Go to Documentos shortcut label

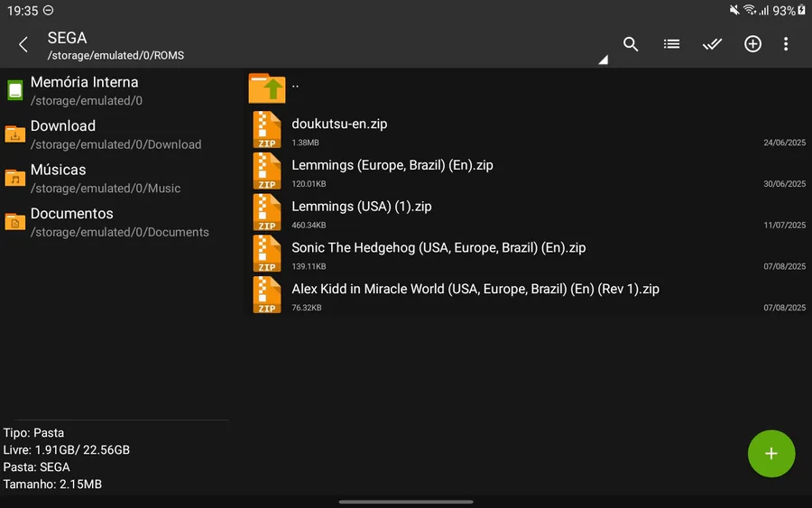[x=72, y=213]
